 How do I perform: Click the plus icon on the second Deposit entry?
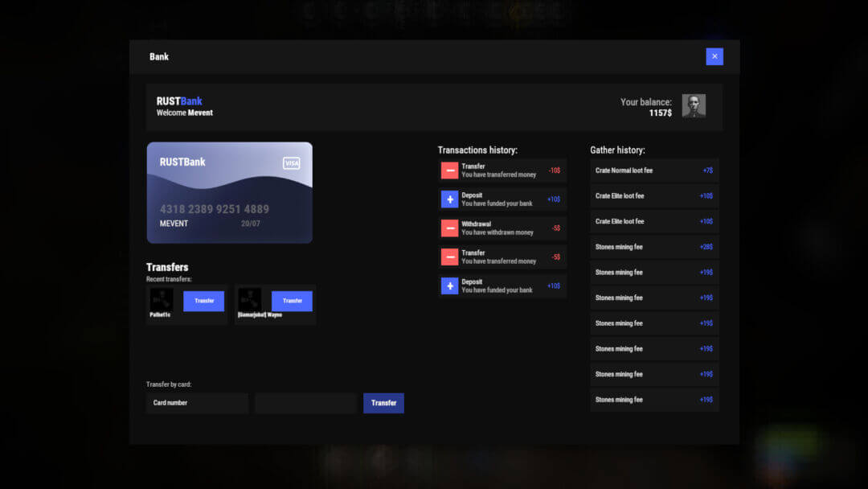pyautogui.click(x=450, y=286)
